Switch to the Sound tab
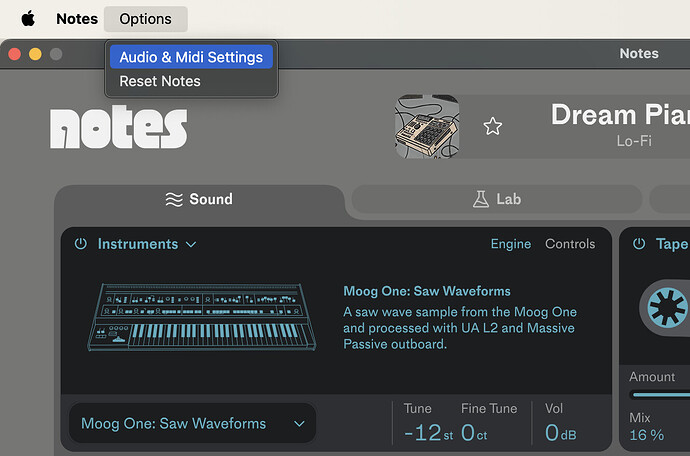 click(199, 199)
